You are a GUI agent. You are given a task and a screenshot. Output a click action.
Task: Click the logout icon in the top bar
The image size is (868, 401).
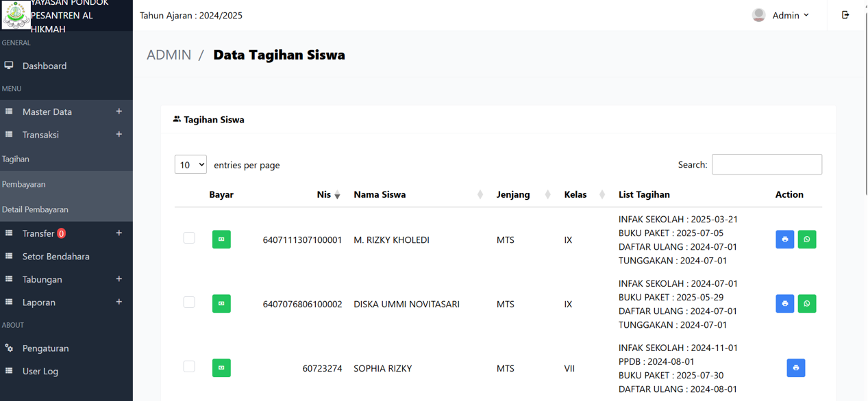click(x=845, y=15)
